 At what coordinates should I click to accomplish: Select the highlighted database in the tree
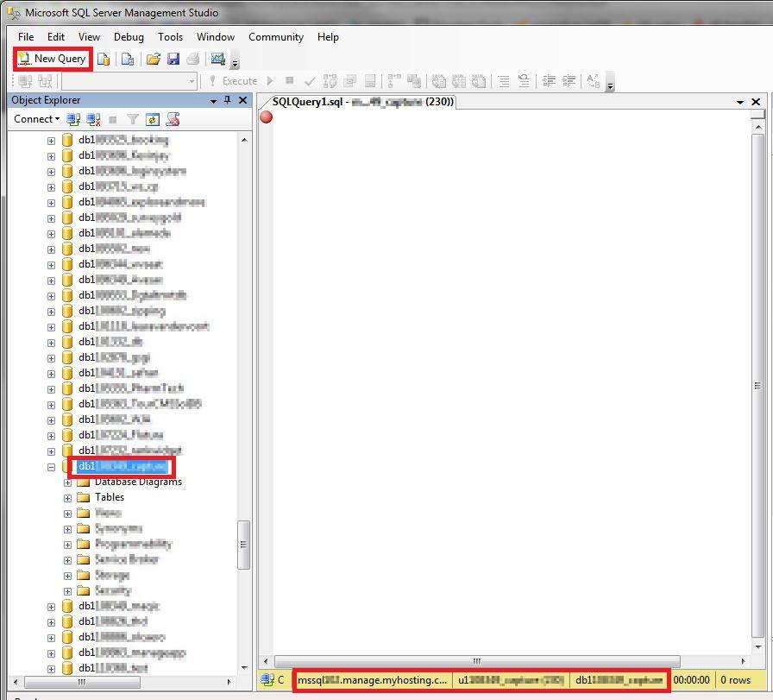click(x=123, y=466)
